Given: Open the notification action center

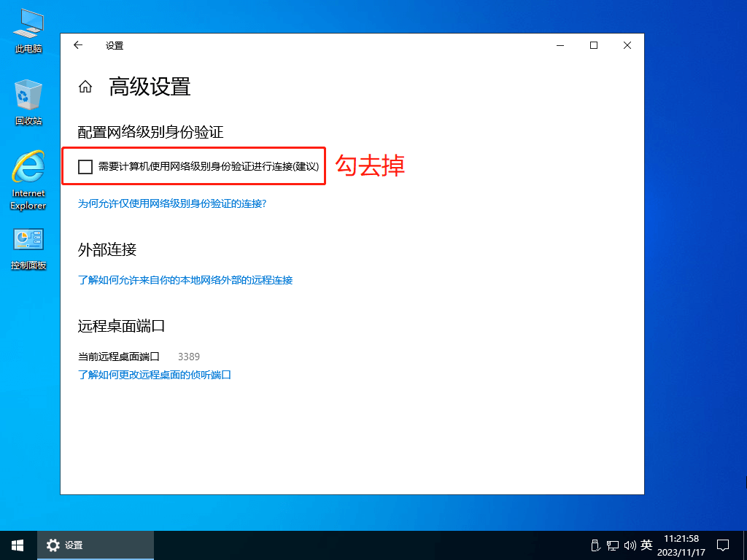Looking at the screenshot, I should [x=723, y=545].
